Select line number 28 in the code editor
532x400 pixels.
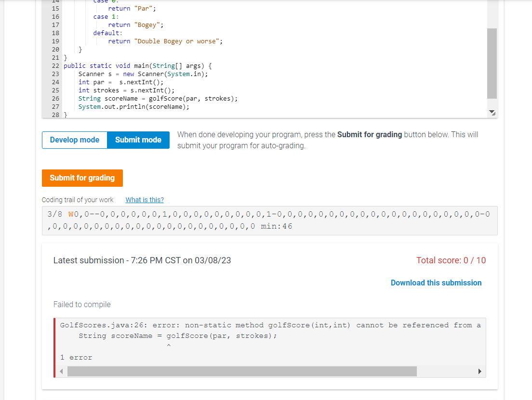coord(55,115)
